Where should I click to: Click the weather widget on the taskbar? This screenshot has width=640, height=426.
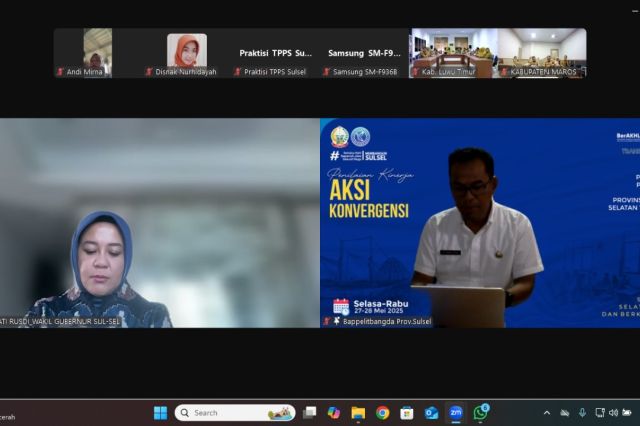7,417
